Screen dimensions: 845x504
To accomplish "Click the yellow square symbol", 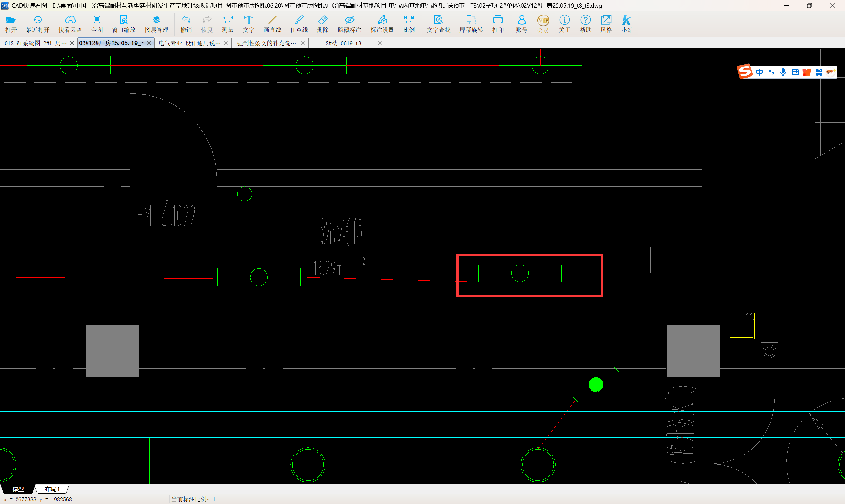I will (x=741, y=326).
